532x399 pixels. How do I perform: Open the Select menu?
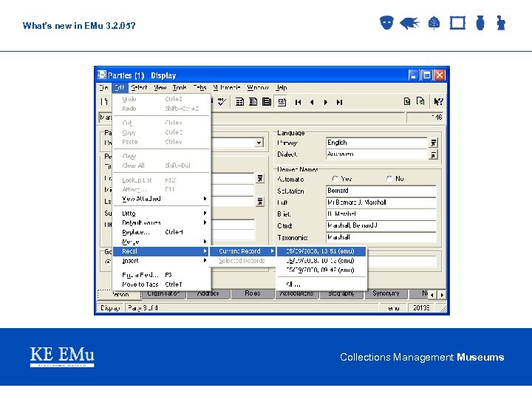pyautogui.click(x=139, y=87)
